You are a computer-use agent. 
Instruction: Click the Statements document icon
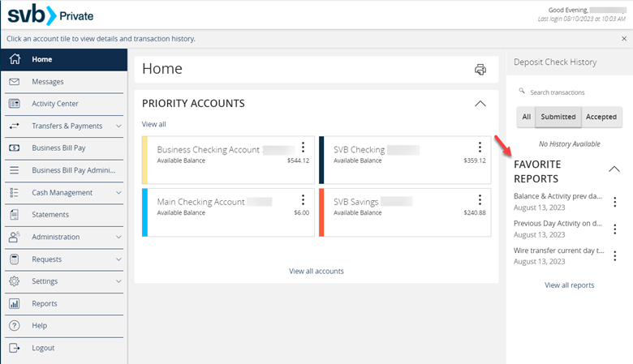(14, 215)
